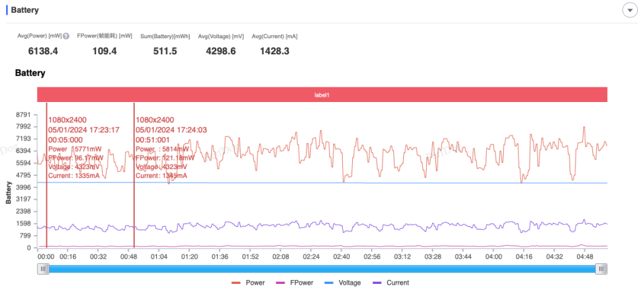Screen dimensions: 644x290
Task: Grab the right handle of the zoom slider
Action: coord(601,269)
